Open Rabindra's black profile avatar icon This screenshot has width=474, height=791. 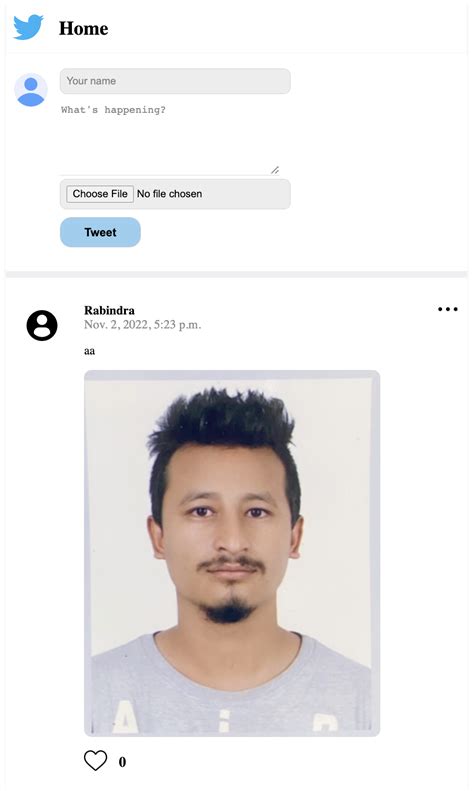coord(42,325)
